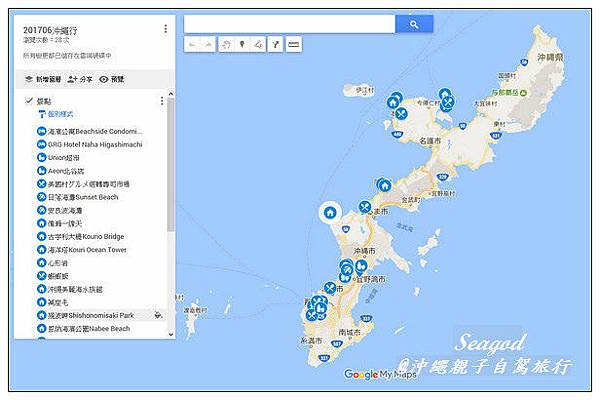Select the 萬座毛 list entry
Viewport: 600px width, 400px height.
point(52,302)
